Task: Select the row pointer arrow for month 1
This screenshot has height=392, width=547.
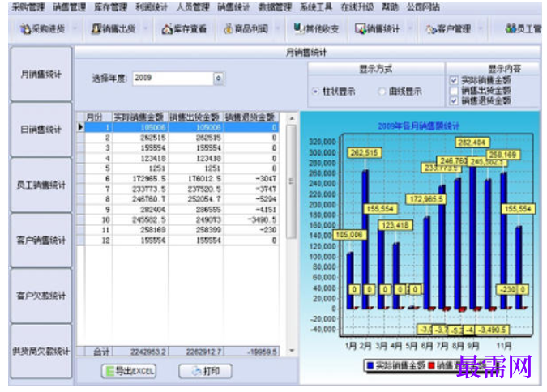Action: click(80, 127)
